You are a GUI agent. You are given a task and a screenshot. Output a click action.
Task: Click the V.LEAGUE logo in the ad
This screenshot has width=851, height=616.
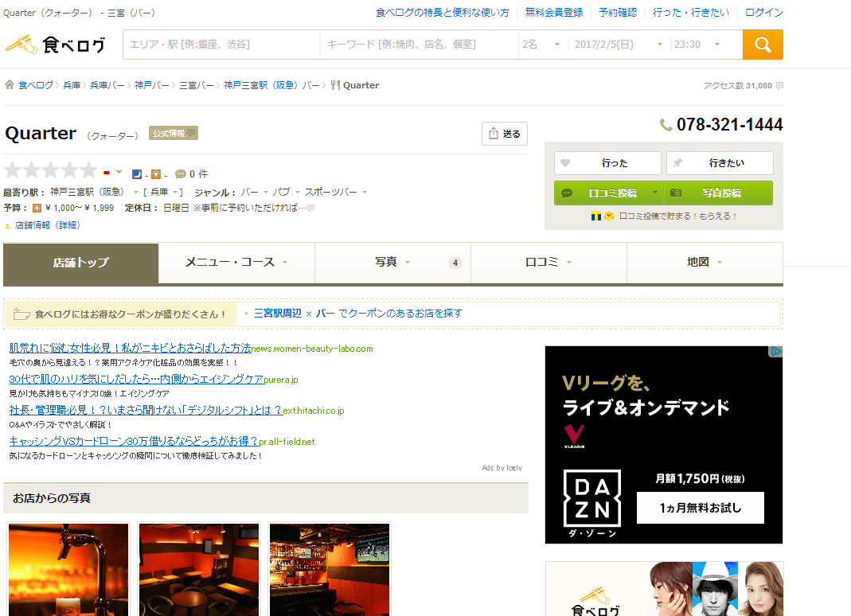[x=574, y=436]
